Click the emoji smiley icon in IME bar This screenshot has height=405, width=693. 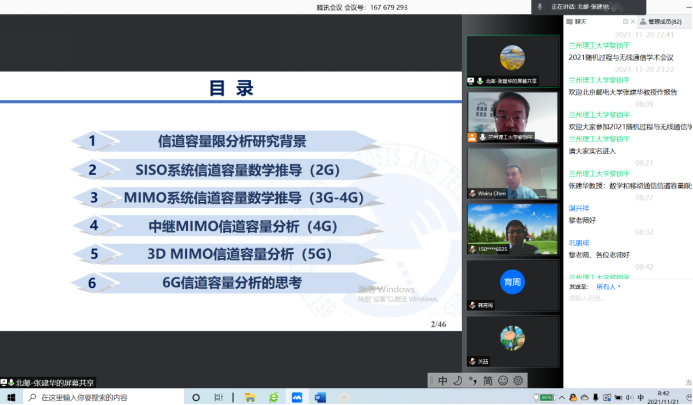pos(503,381)
